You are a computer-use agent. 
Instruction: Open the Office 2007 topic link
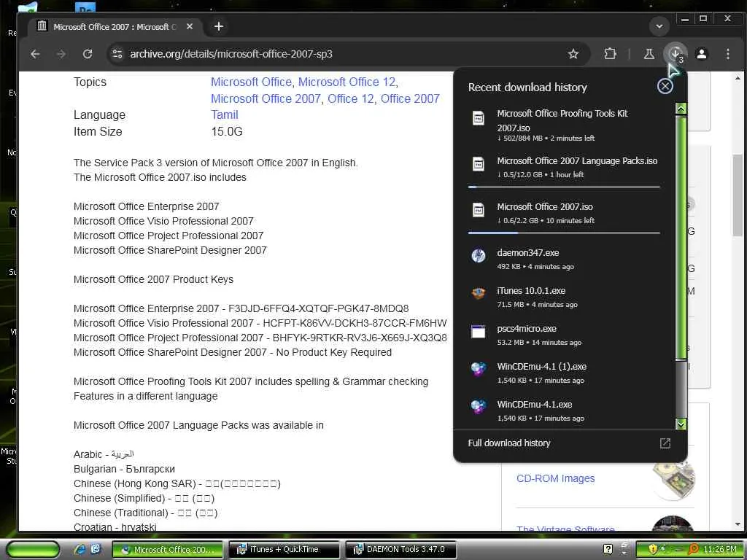410,98
